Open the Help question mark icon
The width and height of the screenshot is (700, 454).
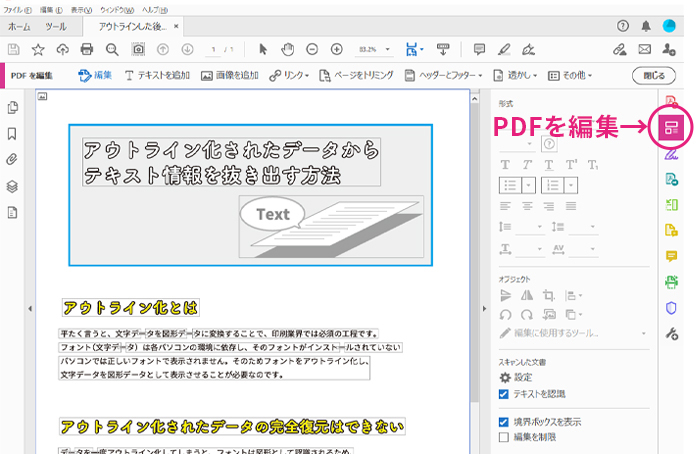click(x=623, y=26)
